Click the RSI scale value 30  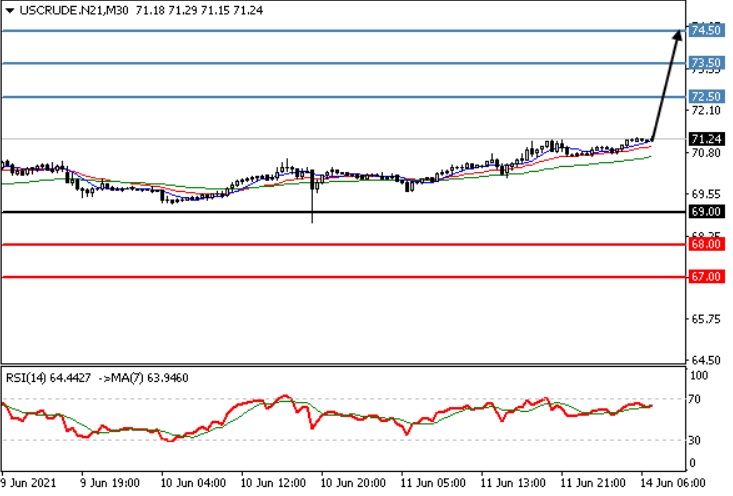coord(695,440)
